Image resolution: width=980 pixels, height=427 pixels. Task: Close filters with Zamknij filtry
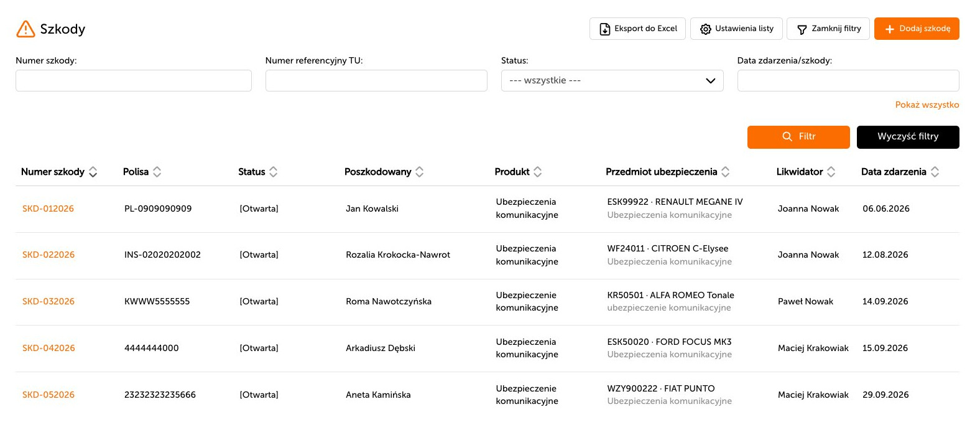click(828, 29)
